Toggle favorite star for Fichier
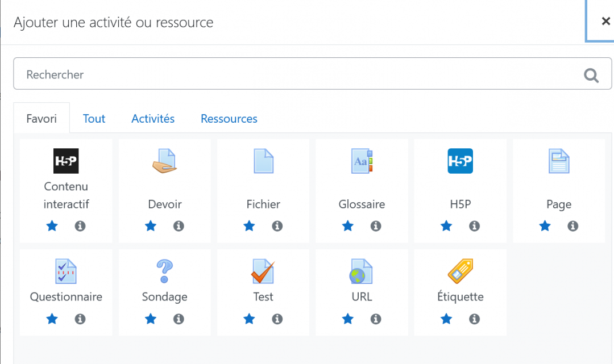The image size is (614, 364). 249,226
